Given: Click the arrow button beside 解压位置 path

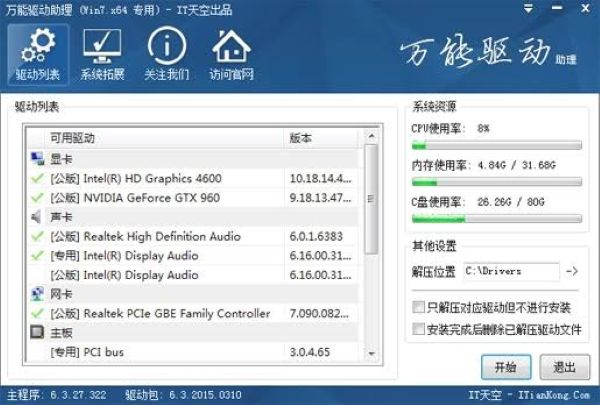Looking at the screenshot, I should [572, 271].
